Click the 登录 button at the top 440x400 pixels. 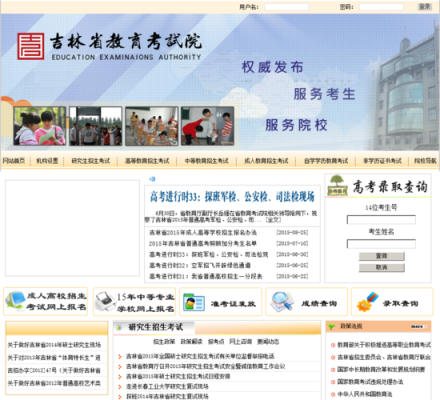pos(425,6)
